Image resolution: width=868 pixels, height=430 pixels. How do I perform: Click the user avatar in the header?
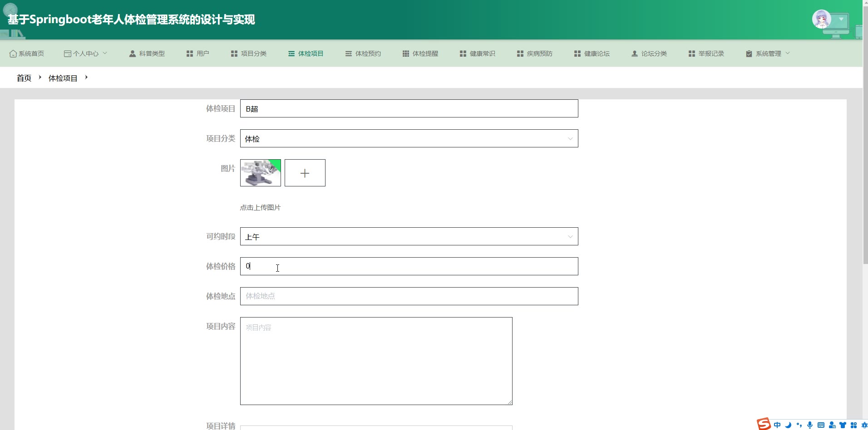[x=821, y=20]
